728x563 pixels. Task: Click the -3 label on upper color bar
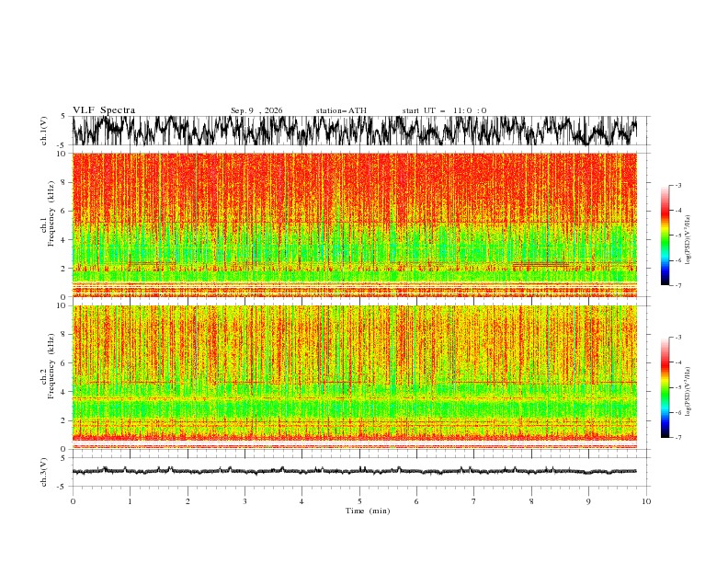pyautogui.click(x=678, y=185)
